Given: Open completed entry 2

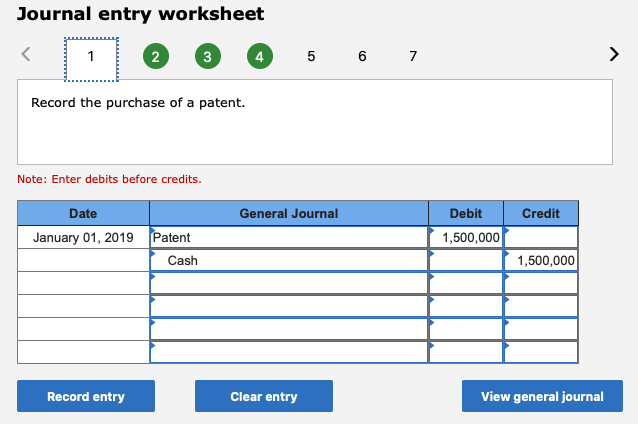Looking at the screenshot, I should pos(156,56).
